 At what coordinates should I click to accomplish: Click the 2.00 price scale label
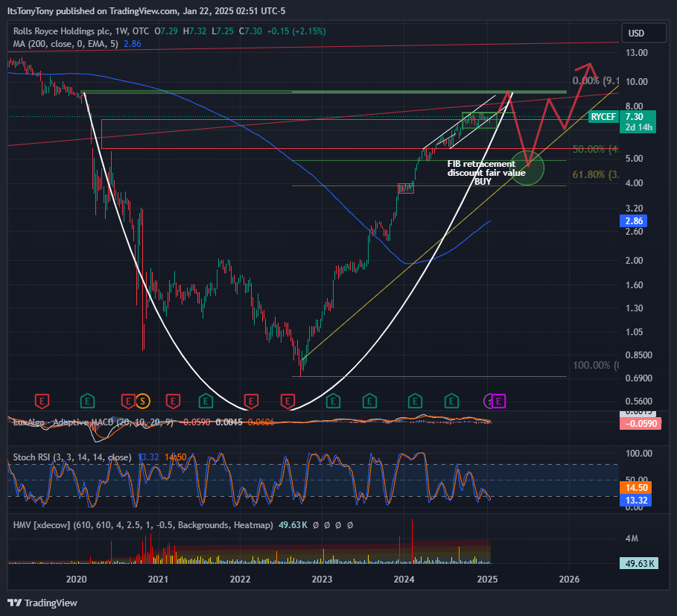pyautogui.click(x=635, y=260)
